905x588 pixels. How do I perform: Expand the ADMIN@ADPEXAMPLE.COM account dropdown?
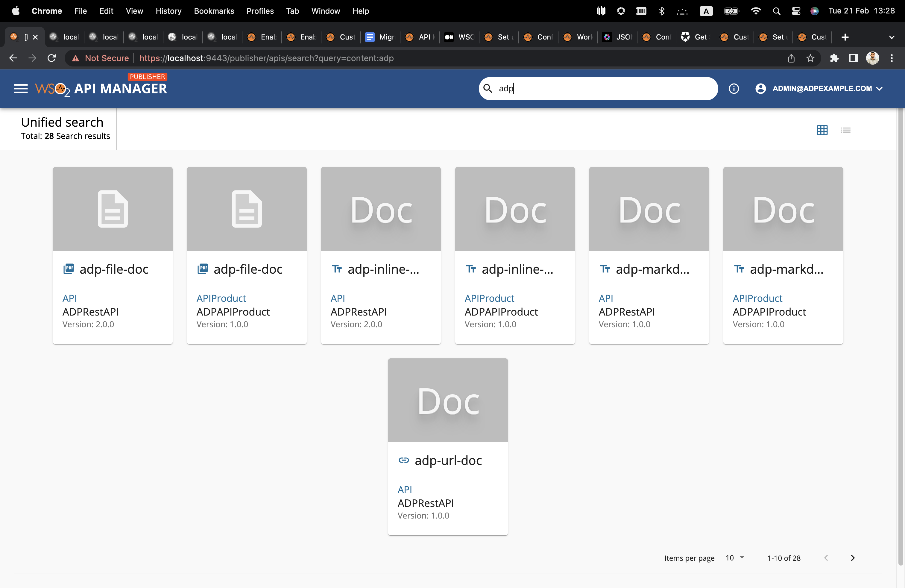tap(880, 89)
